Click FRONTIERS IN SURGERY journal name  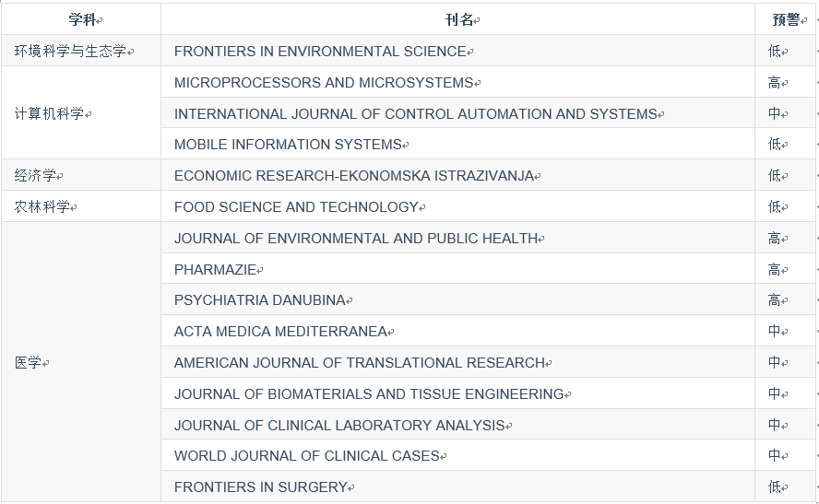pyautogui.click(x=261, y=487)
